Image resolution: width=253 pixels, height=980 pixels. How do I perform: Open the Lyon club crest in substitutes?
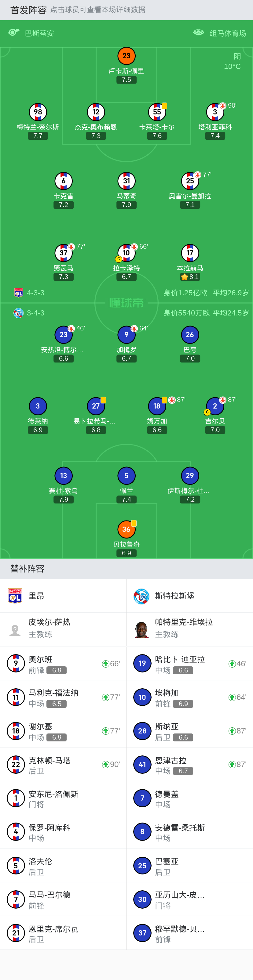point(15,596)
